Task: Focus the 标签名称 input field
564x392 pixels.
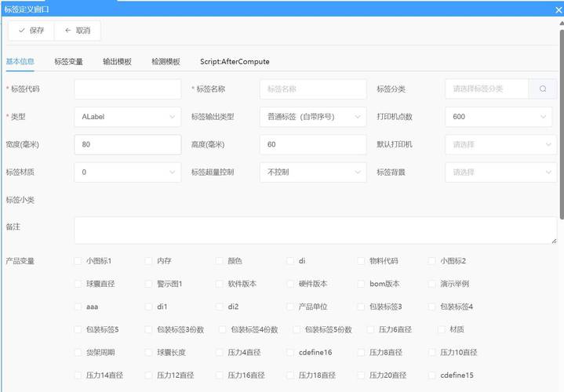Action: click(313, 89)
